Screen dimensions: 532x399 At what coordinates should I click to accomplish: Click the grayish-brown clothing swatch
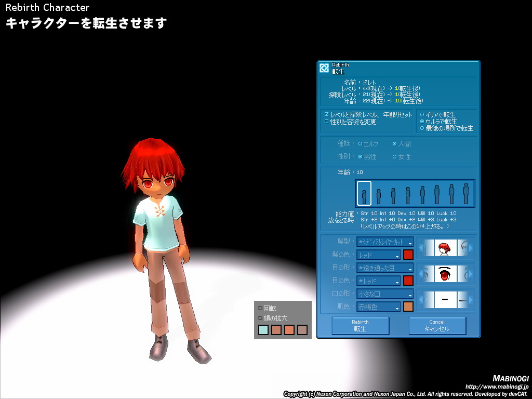[x=302, y=330]
